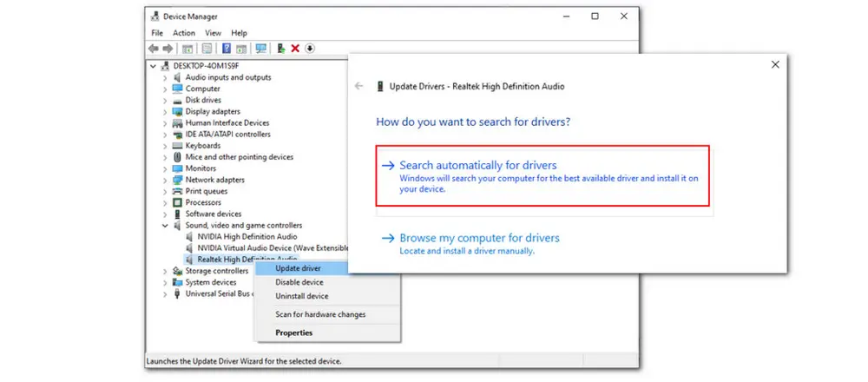Choose Update driver from context menu
Viewport: 868px width, 382px height.
(298, 268)
